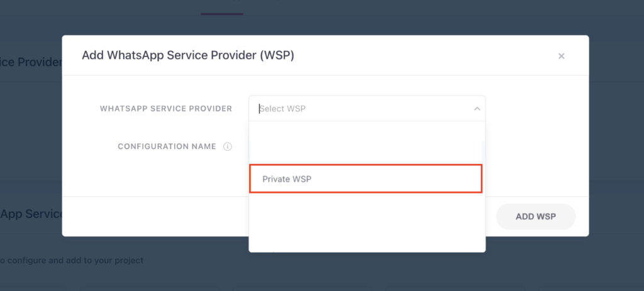Select the Private WSP option
The image size is (644, 291).
click(x=365, y=179)
